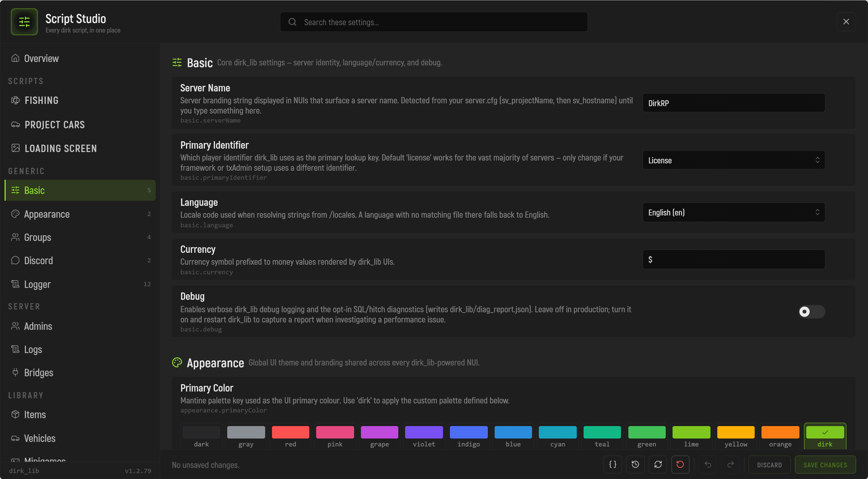
Task: Open the Admins server page
Action: pyautogui.click(x=80, y=326)
